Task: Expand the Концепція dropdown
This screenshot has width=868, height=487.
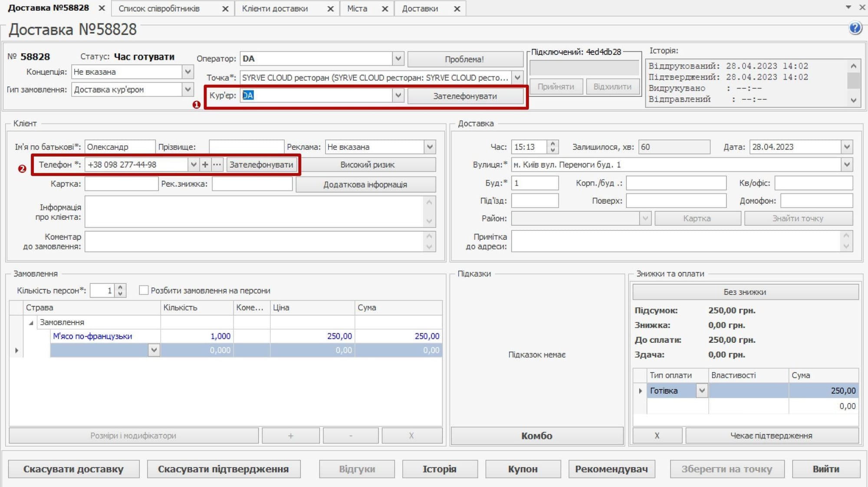Action: click(187, 72)
